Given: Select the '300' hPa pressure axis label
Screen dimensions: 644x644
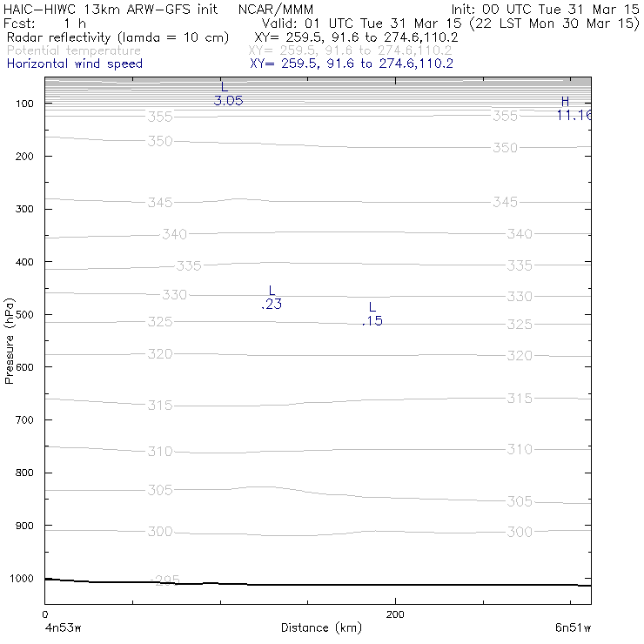Looking at the screenshot, I should click(x=24, y=209).
